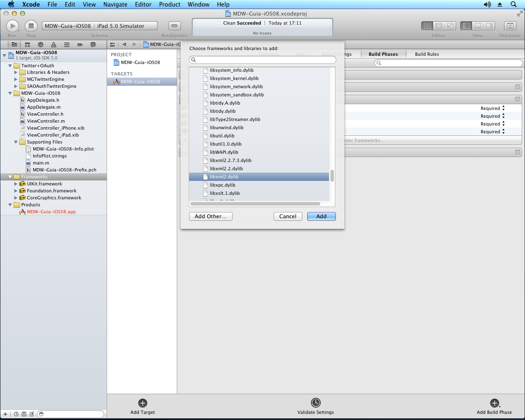The image size is (525, 420).
Task: Click the Add button in dialog
Action: point(322,216)
